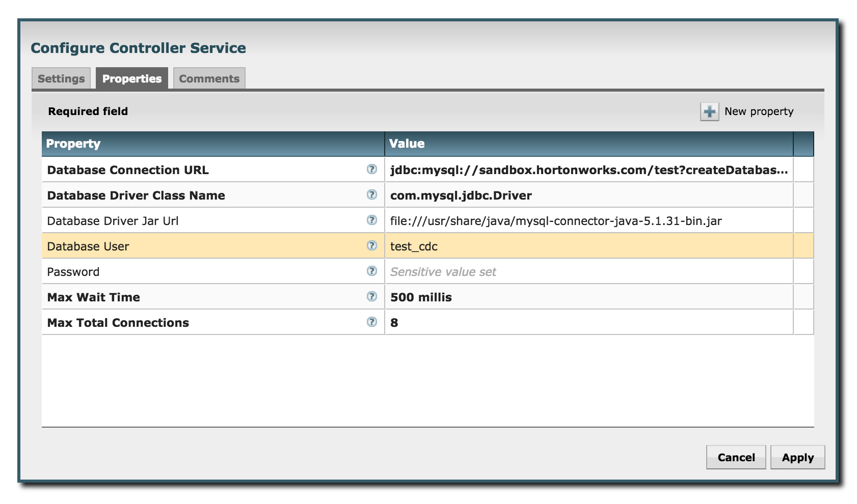Select the Properties tab
The image size is (857, 504).
pos(131,78)
